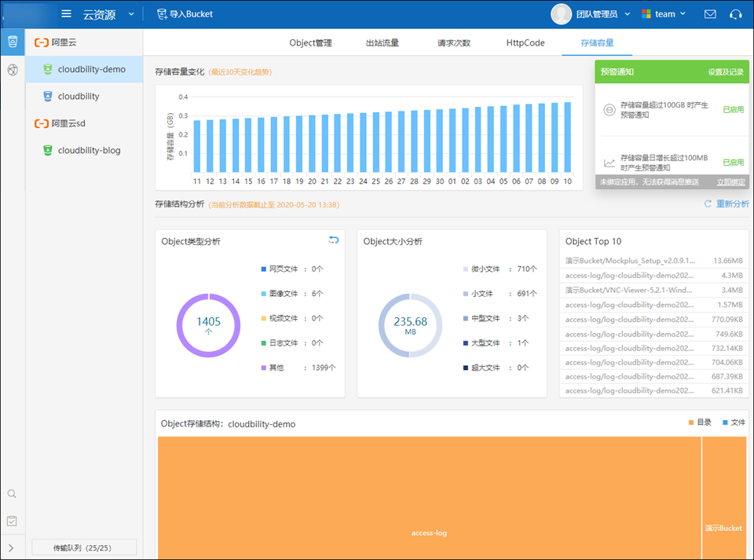754x560 pixels.
Task: Toggle 已启用 status for 100MB daily growth alert
Action: (733, 163)
